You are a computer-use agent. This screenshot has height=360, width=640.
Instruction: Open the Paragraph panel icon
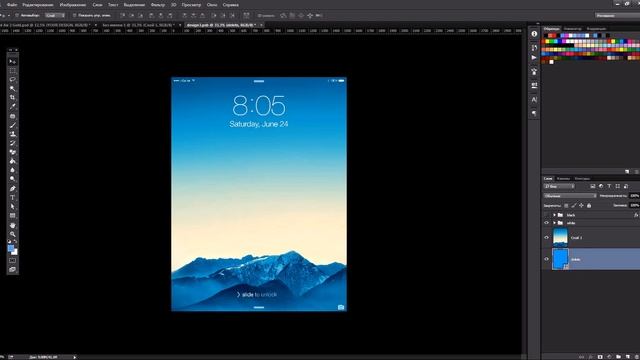(534, 113)
